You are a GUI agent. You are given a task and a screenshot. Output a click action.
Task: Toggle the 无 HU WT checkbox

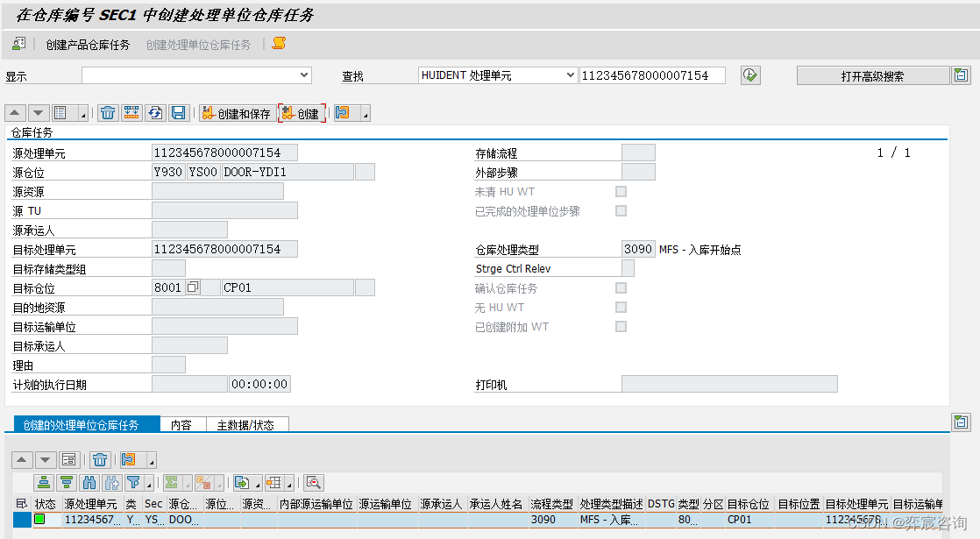[621, 307]
